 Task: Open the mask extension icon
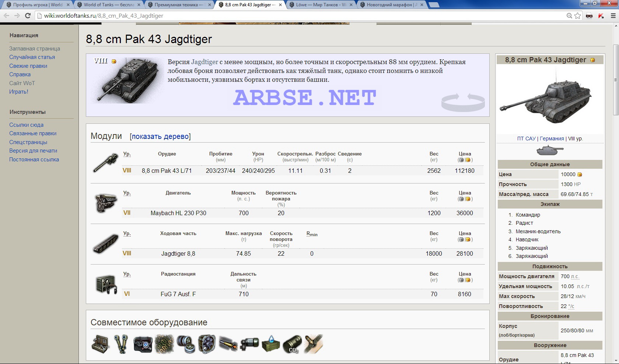[589, 16]
